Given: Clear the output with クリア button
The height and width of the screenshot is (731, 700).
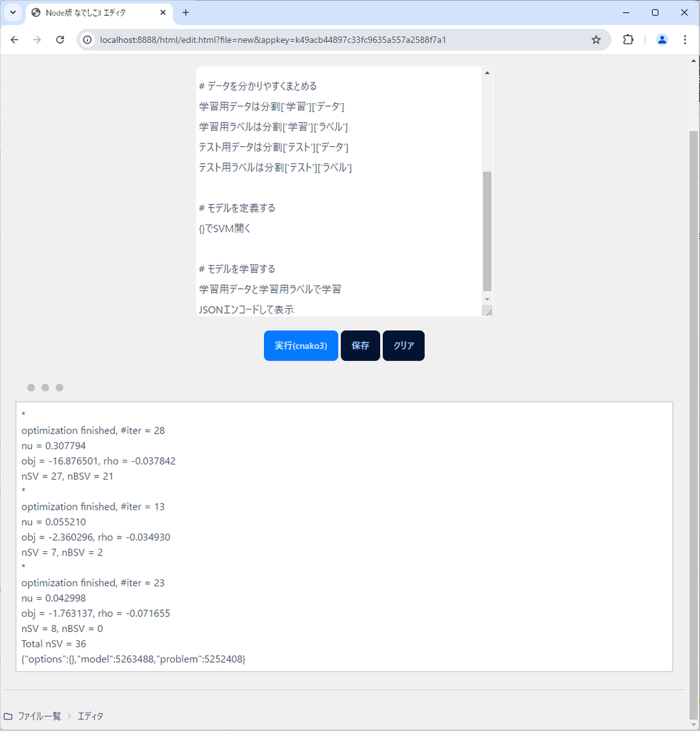Looking at the screenshot, I should point(403,346).
